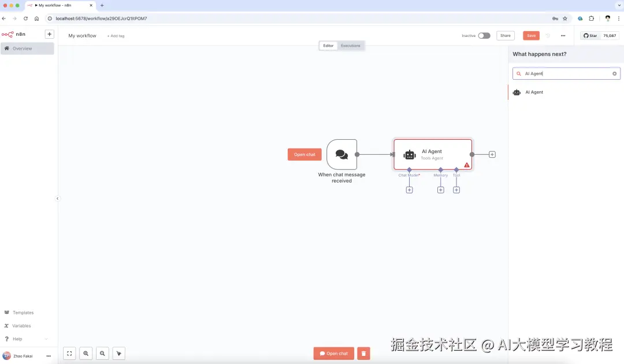Screen dimensions: 624x364
Task: Select the zoom in icon
Action: coord(86,353)
